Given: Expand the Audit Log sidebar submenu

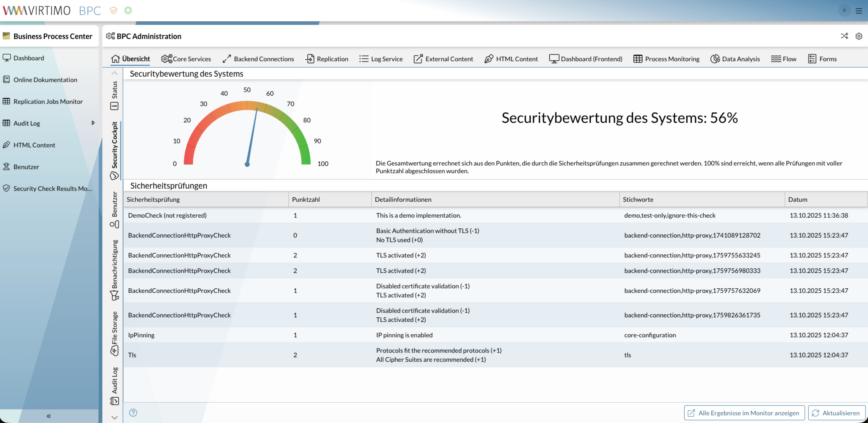Looking at the screenshot, I should (x=93, y=123).
